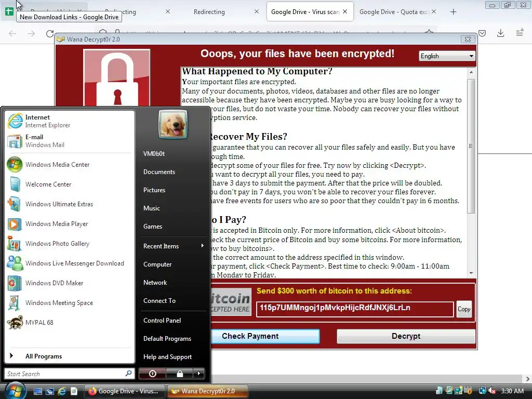Launch Windows Media Player
The width and height of the screenshot is (532, 399).
tap(69, 224)
